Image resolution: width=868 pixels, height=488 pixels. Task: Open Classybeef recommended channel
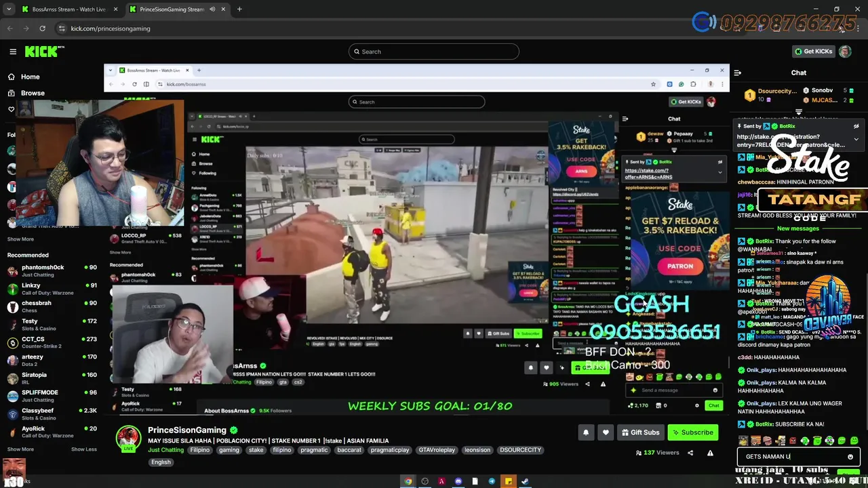[52, 414]
